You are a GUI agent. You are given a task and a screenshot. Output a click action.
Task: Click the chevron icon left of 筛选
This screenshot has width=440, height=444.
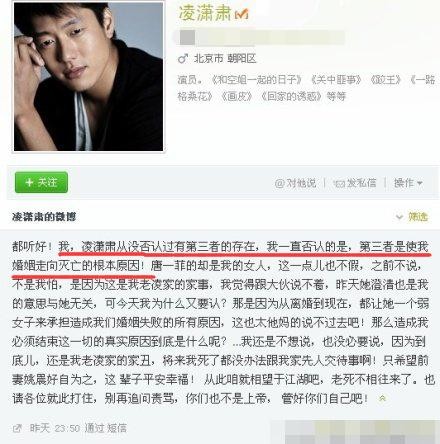point(399,217)
